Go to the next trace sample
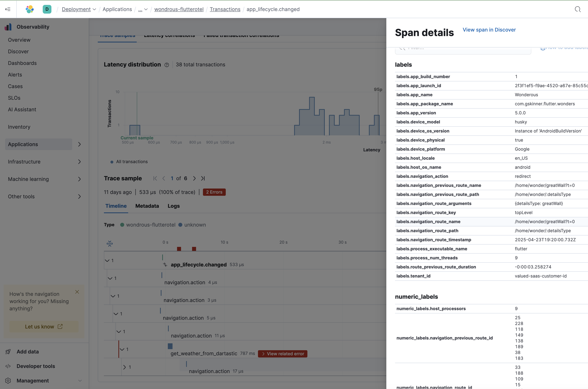Screen dimensions: 588x389 click(194, 178)
